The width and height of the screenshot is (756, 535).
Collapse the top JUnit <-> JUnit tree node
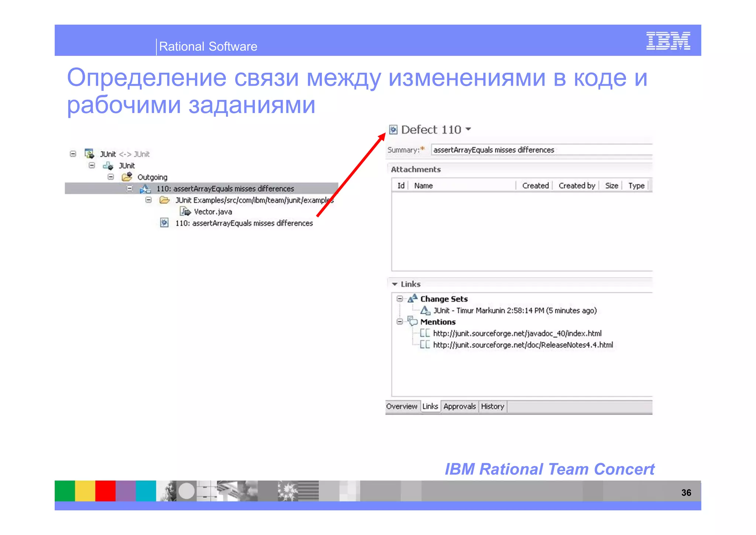(73, 154)
